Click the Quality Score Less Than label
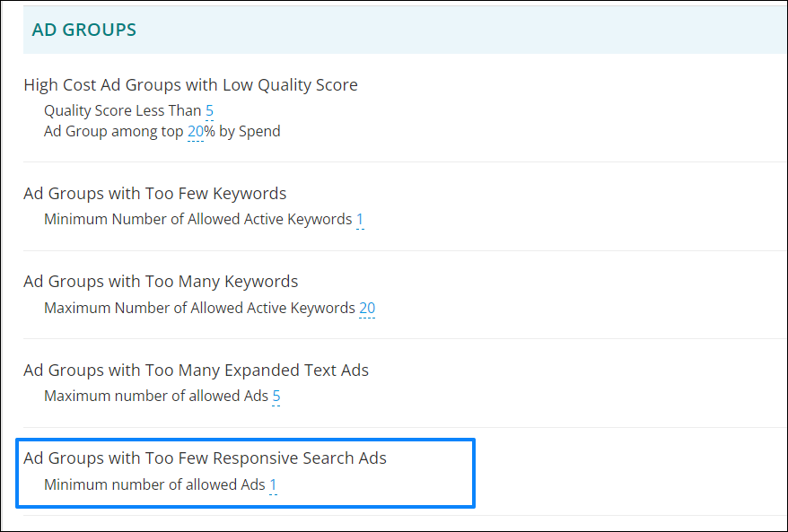This screenshot has width=788, height=532. click(123, 110)
